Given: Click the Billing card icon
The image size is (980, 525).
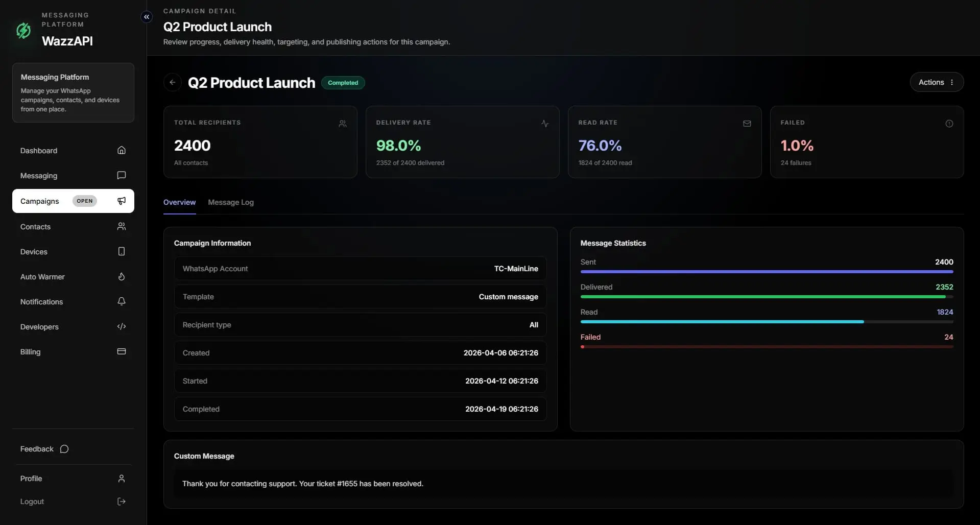Looking at the screenshot, I should click(122, 351).
